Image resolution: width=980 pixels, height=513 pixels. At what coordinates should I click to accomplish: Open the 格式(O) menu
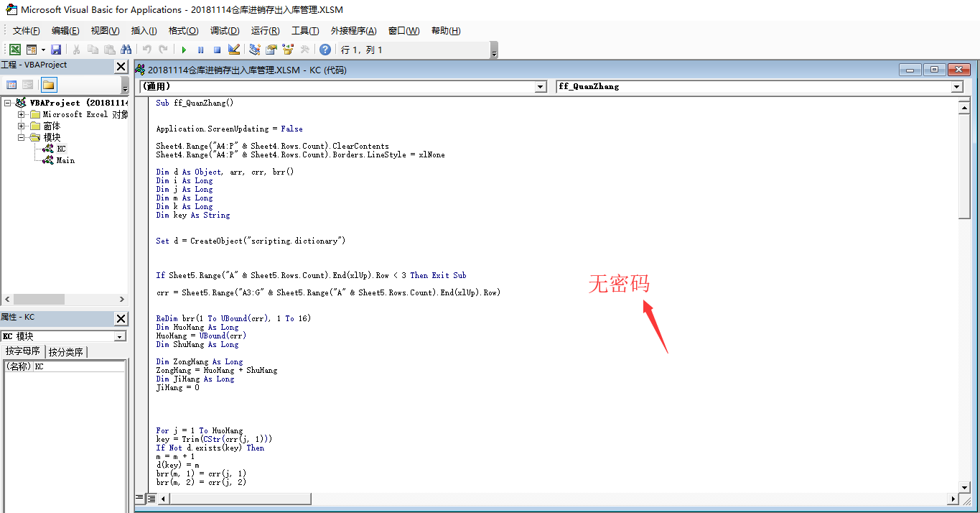[183, 31]
